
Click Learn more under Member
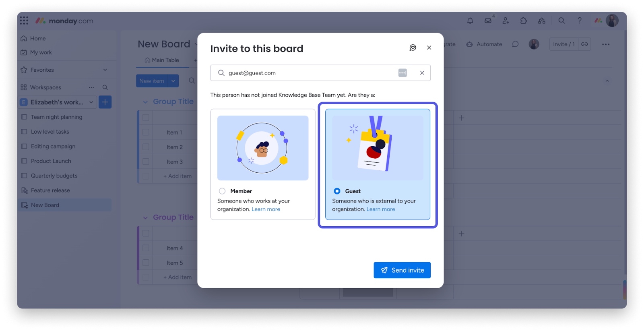[x=266, y=209]
